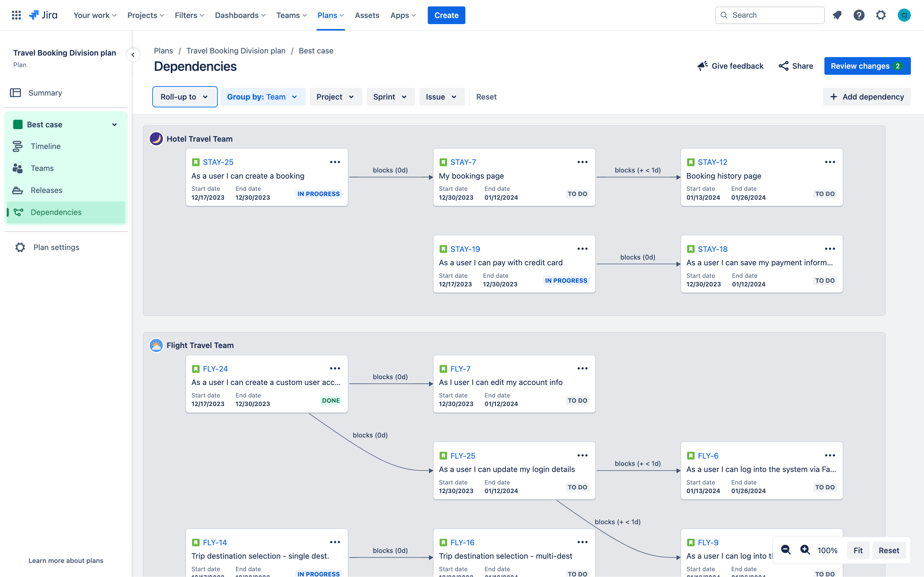Click Reset filter button
924x577 pixels.
(486, 96)
